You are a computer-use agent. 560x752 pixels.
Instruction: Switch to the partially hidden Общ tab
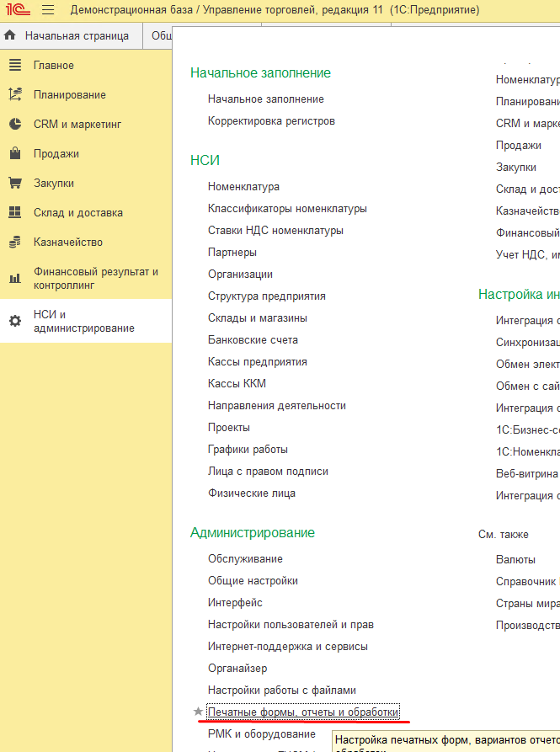click(162, 36)
